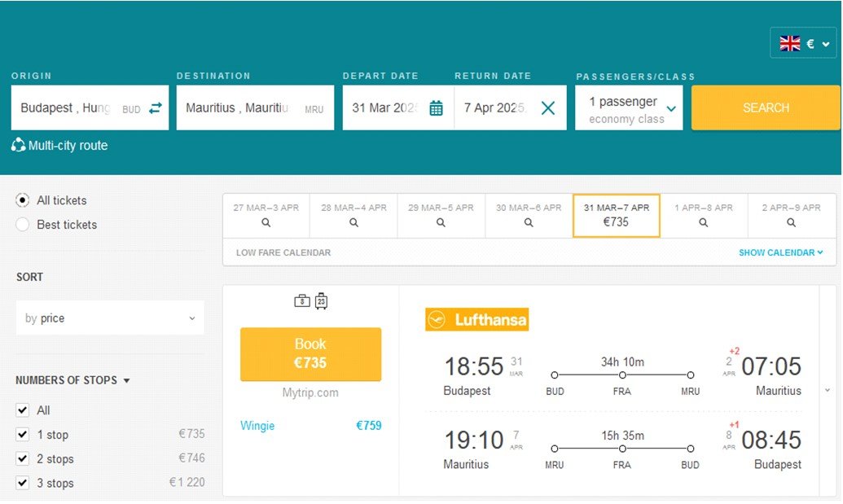Open the Wingie offer link

tap(257, 426)
